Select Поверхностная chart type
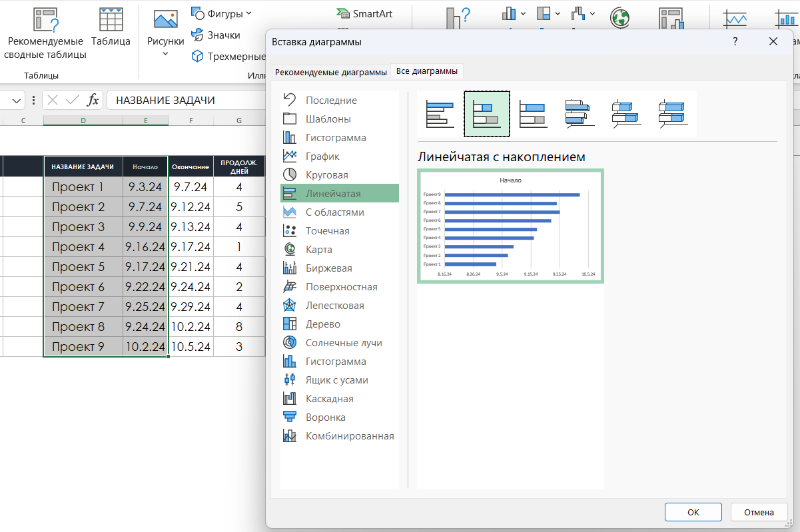 pos(340,287)
